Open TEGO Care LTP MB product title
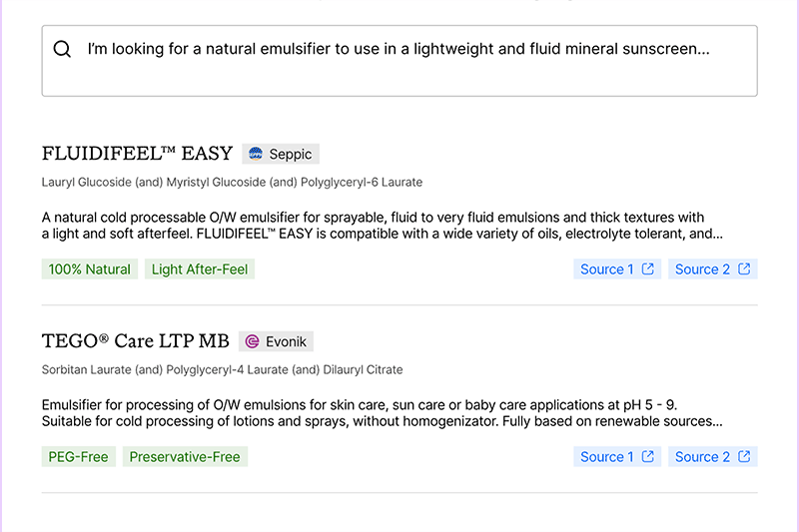The width and height of the screenshot is (799, 532). [x=136, y=340]
